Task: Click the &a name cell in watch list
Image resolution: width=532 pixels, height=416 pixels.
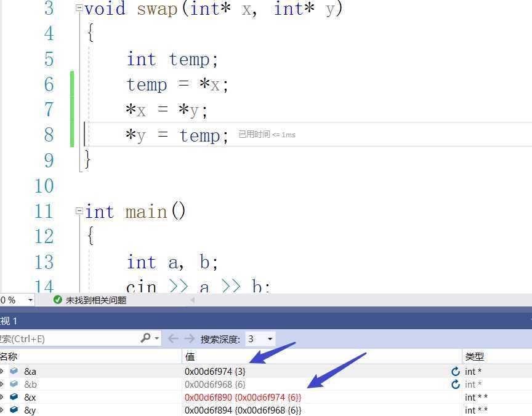Action: [30, 372]
